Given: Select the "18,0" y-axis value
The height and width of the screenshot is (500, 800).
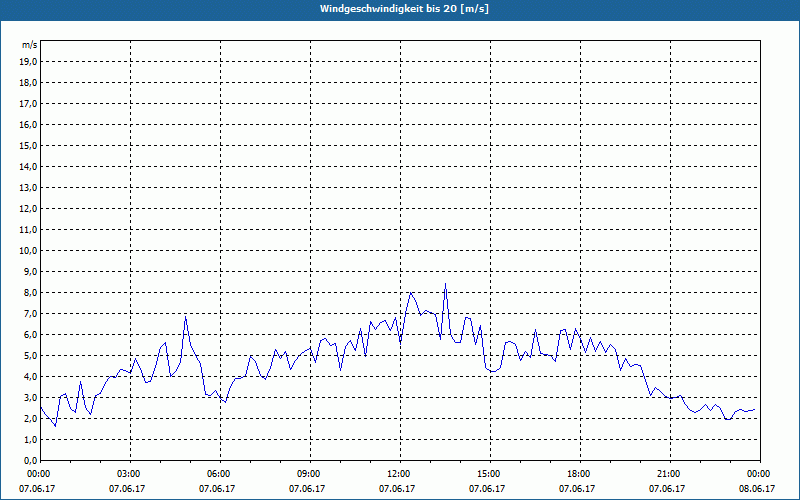Looking at the screenshot, I should pos(28,83).
